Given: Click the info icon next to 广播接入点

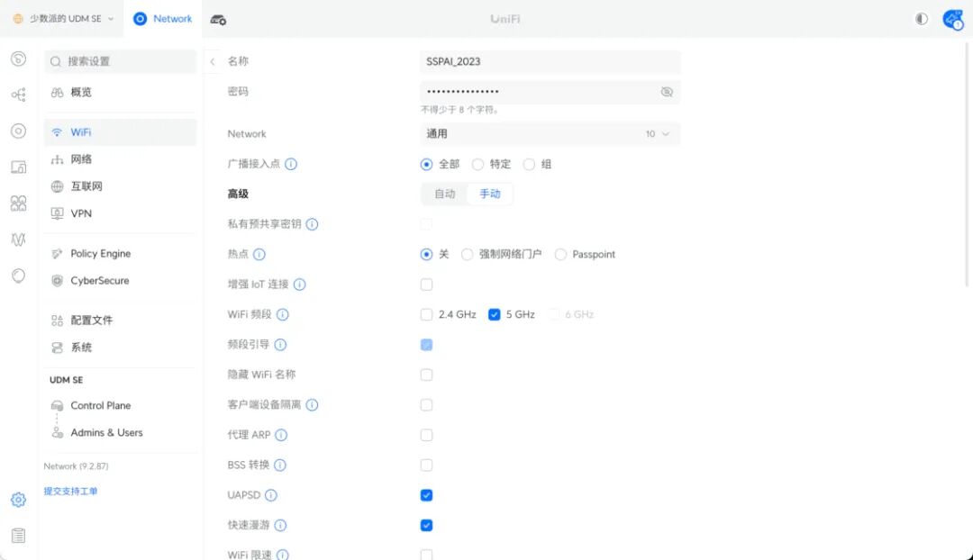Looking at the screenshot, I should (291, 165).
